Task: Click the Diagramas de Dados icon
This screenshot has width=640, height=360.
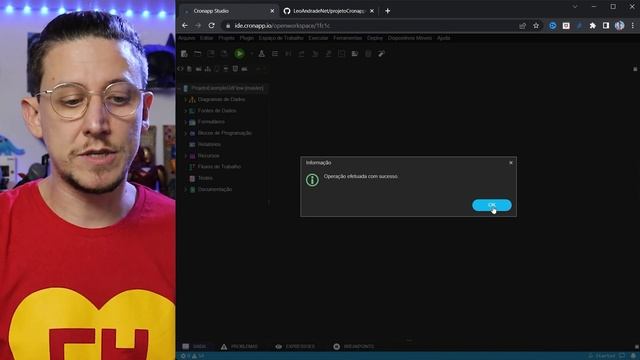Action: [x=192, y=100]
